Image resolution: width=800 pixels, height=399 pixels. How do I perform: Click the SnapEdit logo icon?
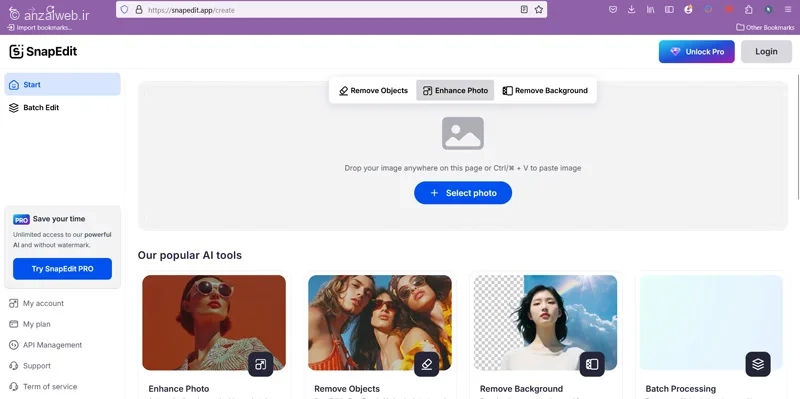click(16, 52)
